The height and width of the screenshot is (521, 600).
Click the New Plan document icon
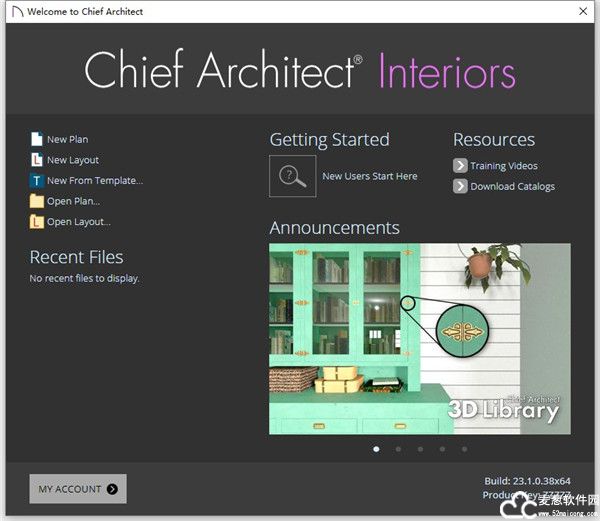point(37,140)
